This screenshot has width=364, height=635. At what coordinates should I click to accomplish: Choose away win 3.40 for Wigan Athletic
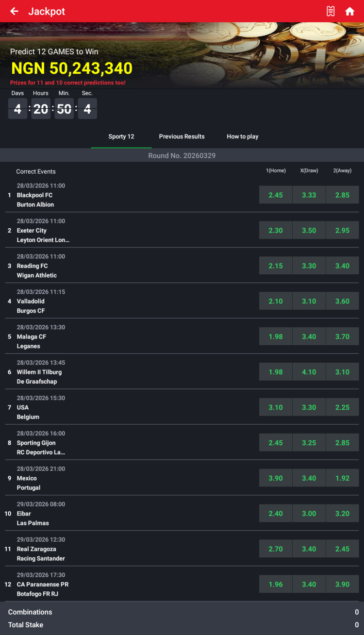pyautogui.click(x=342, y=266)
